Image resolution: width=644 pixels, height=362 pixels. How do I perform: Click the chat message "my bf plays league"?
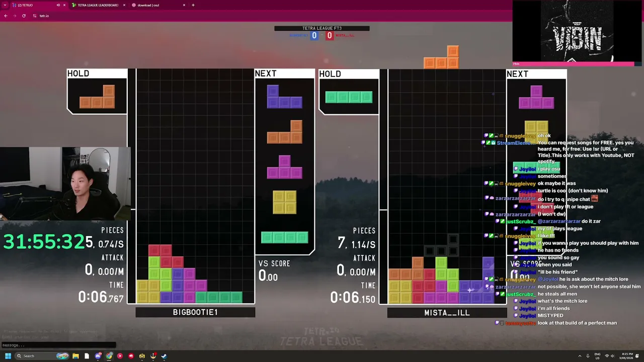click(x=560, y=228)
